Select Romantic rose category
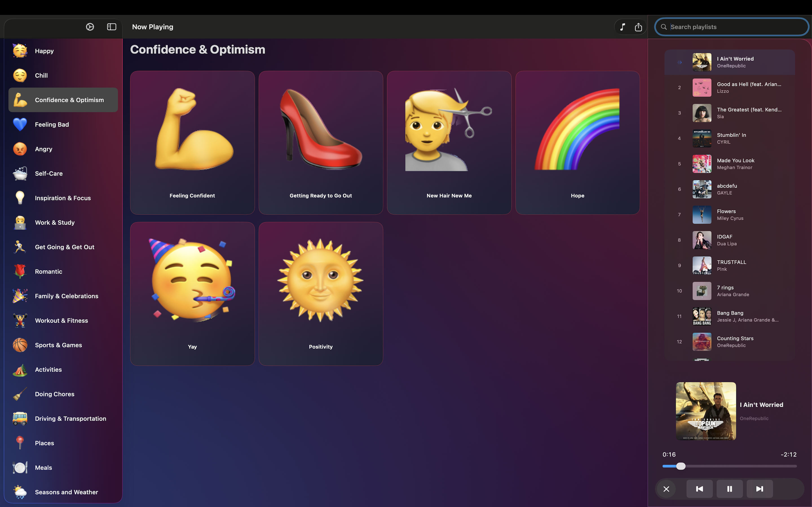Screen dimensions: 812x507 (48, 272)
